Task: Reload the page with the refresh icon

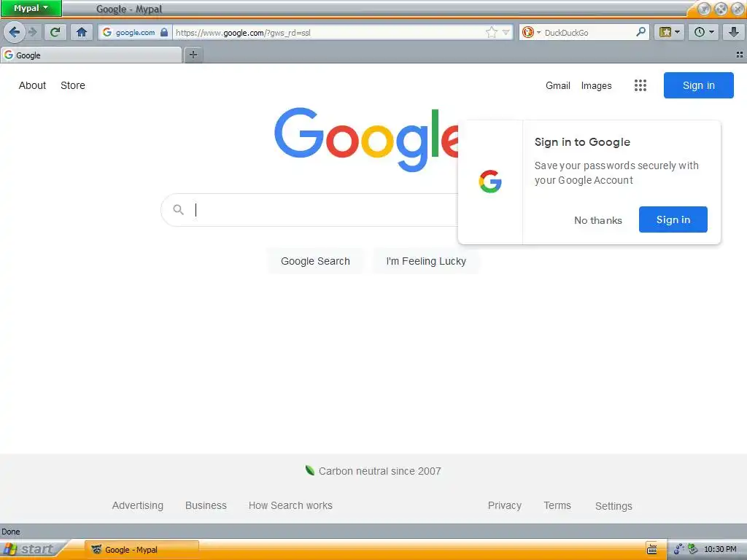Action: [x=55, y=32]
